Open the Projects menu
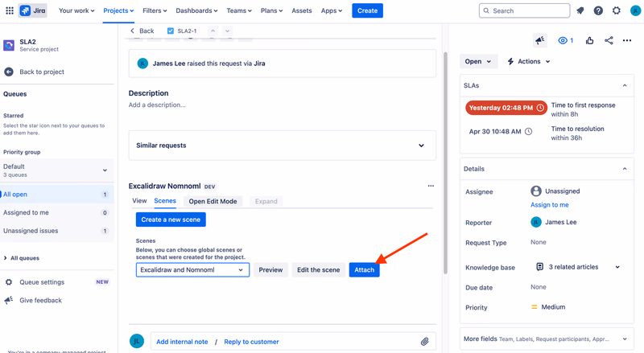The height and width of the screenshot is (353, 644). (x=118, y=10)
